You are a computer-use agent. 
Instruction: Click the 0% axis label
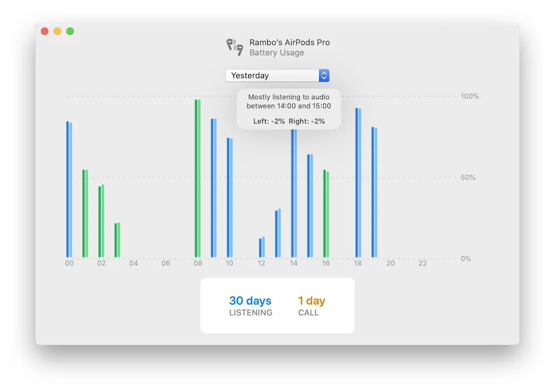466,259
